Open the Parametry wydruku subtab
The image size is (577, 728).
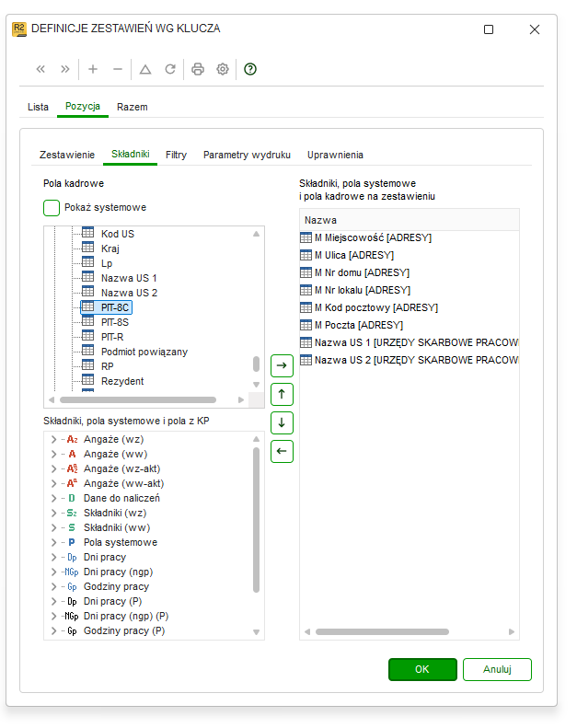tap(247, 155)
